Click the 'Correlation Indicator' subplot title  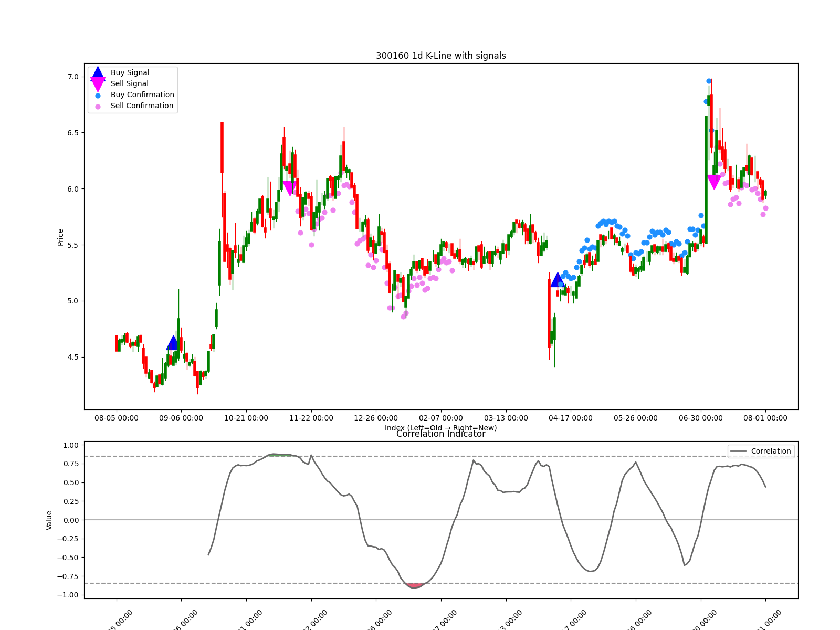441,434
